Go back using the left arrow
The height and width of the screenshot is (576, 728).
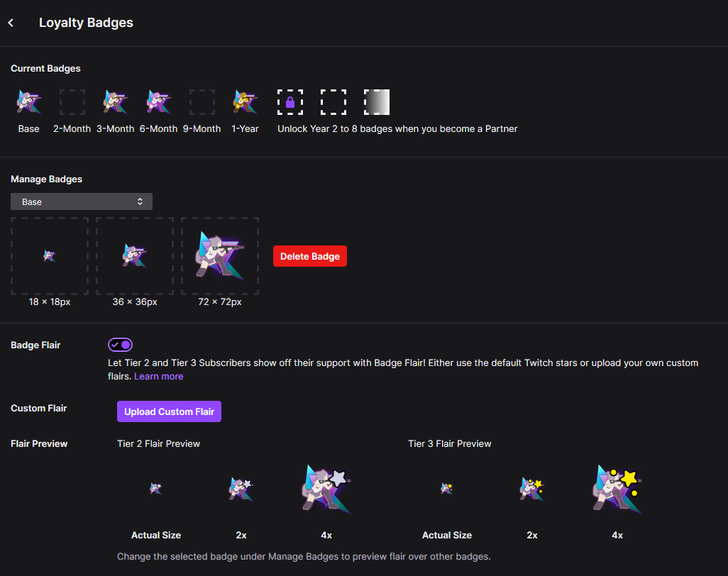click(x=11, y=22)
